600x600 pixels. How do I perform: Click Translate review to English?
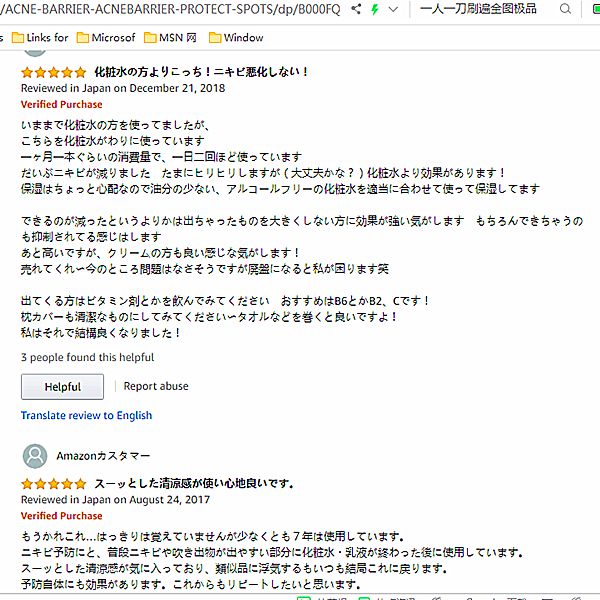86,416
